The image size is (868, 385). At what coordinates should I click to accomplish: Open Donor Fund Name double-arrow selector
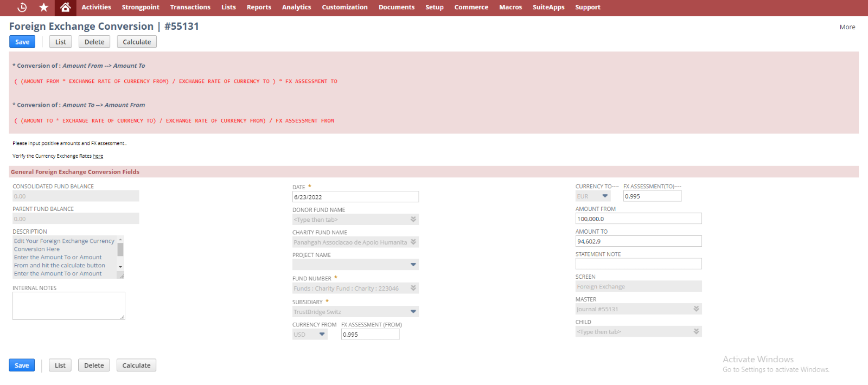pyautogui.click(x=413, y=220)
